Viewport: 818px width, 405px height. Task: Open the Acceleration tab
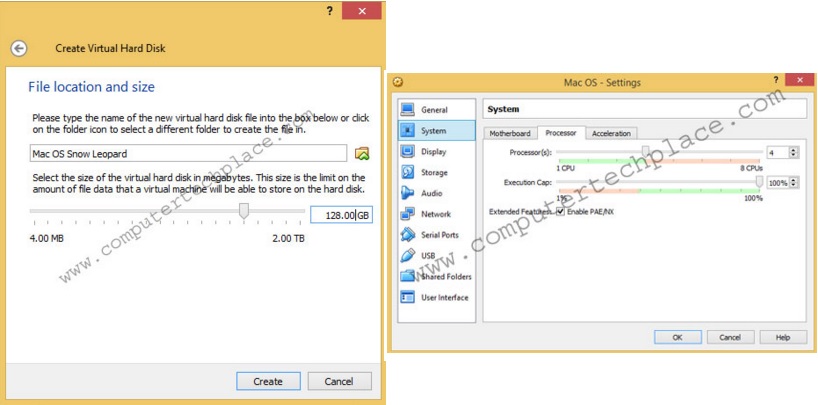coord(611,134)
